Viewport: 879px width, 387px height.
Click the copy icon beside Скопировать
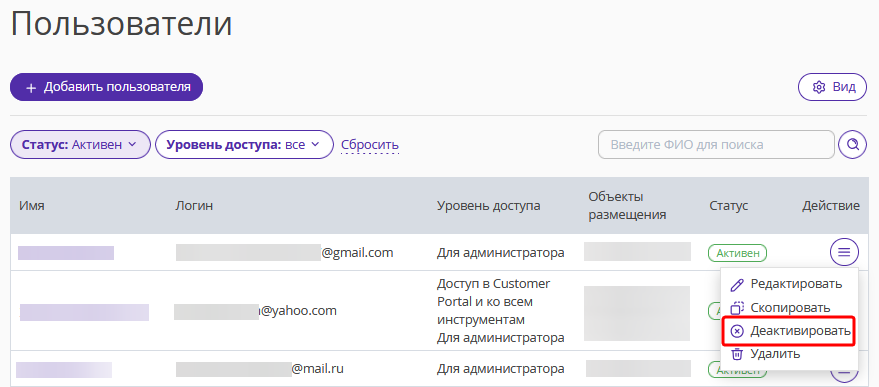click(738, 308)
